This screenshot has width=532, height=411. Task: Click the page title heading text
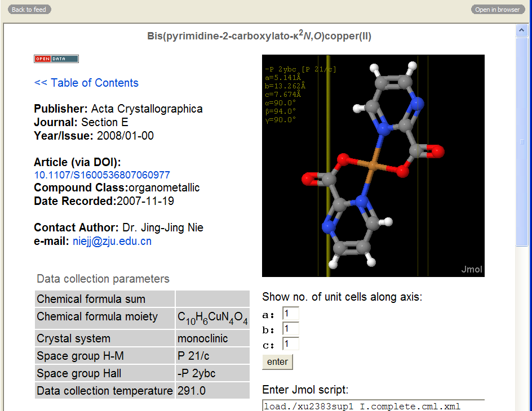point(259,37)
